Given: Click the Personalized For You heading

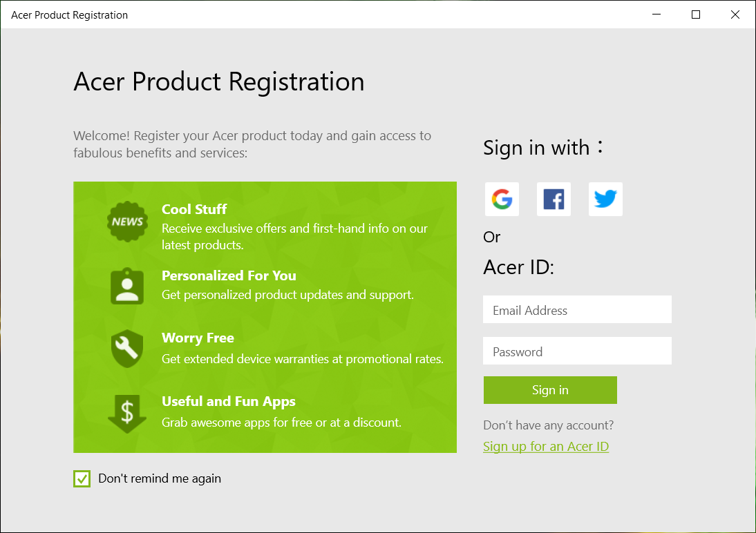Looking at the screenshot, I should [229, 275].
